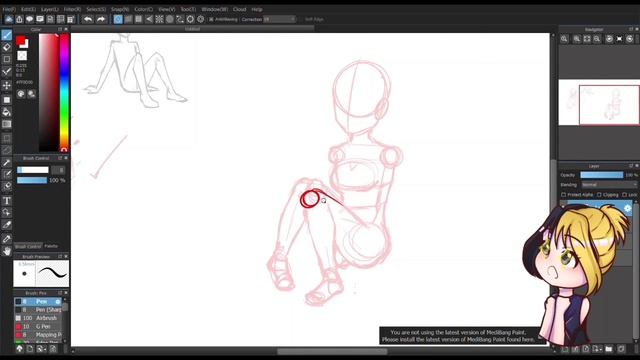
Task: Switch to the Palette tab
Action: (51, 246)
